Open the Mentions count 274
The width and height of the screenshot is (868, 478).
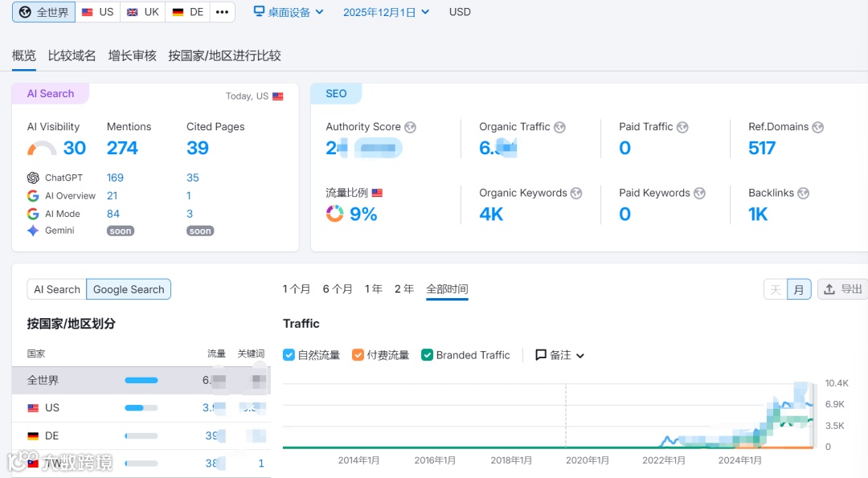coord(122,149)
